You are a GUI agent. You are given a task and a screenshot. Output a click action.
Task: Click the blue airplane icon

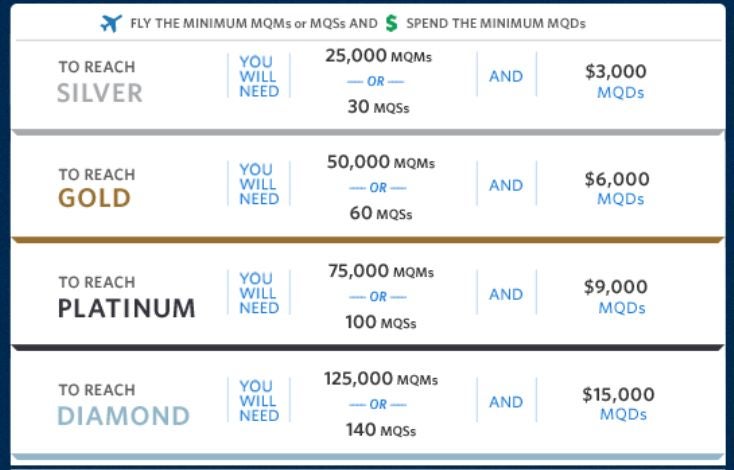click(x=111, y=23)
